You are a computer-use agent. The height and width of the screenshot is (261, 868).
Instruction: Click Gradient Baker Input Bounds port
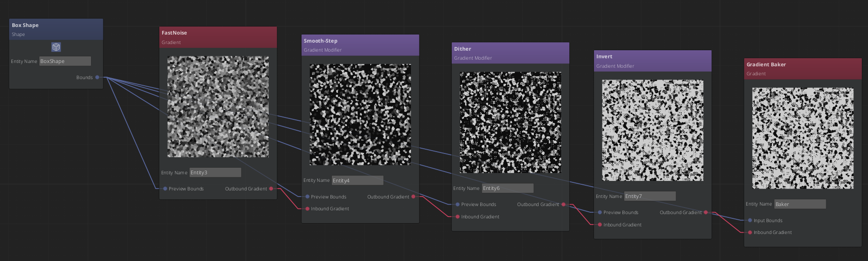click(750, 221)
